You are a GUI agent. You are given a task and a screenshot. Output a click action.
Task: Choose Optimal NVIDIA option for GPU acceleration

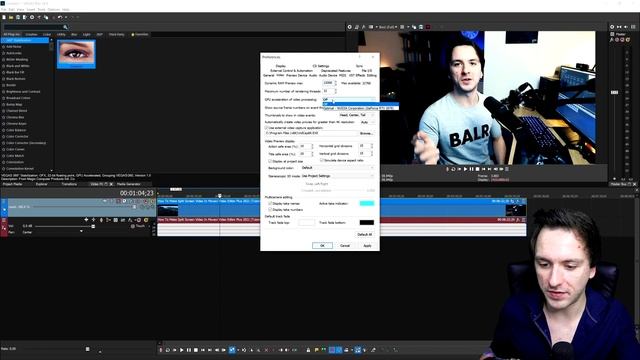[360, 108]
